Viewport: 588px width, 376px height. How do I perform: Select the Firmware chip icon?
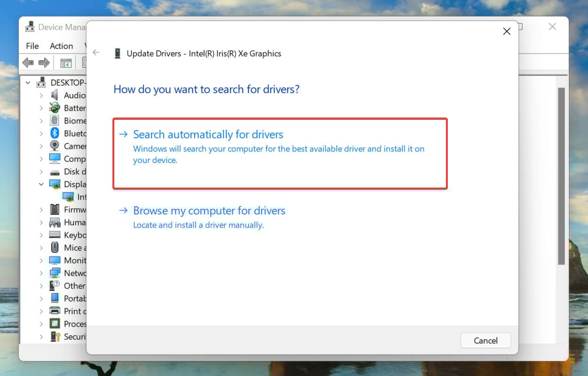pos(55,210)
